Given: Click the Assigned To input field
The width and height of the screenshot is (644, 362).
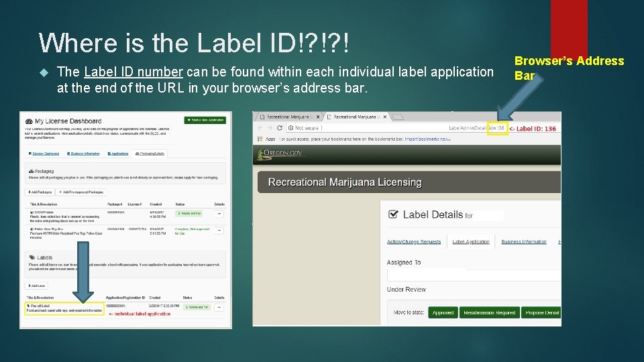Looking at the screenshot, I should (474, 275).
